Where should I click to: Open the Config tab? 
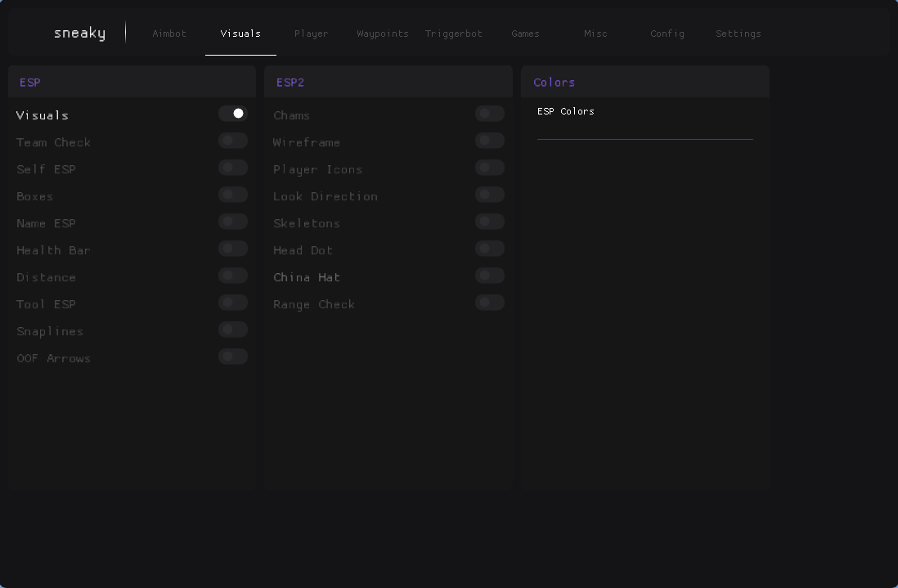coord(667,34)
